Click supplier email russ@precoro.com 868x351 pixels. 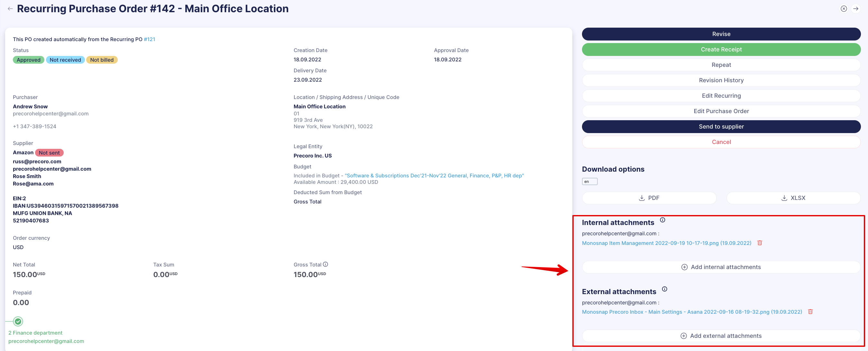coord(37,162)
